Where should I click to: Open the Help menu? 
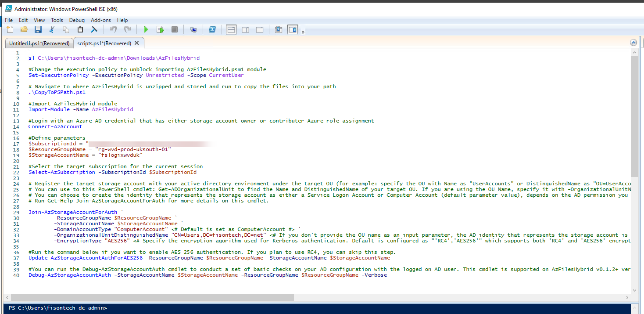(x=122, y=20)
